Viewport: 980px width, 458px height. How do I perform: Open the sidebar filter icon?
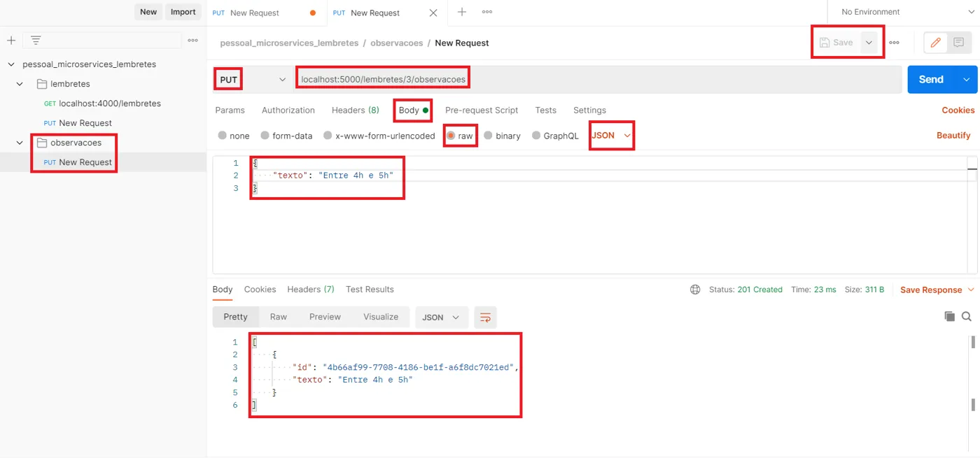pyautogui.click(x=36, y=41)
